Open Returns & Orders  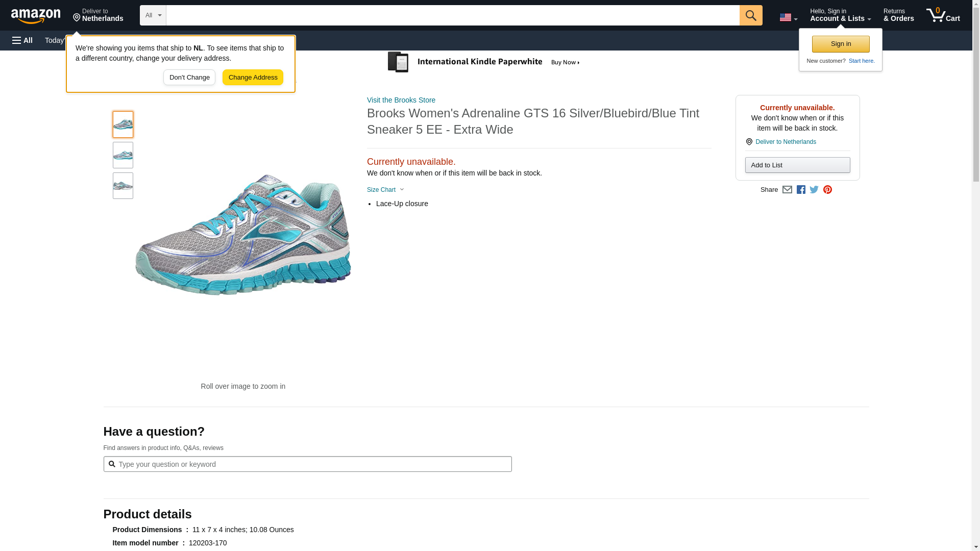coord(898,15)
